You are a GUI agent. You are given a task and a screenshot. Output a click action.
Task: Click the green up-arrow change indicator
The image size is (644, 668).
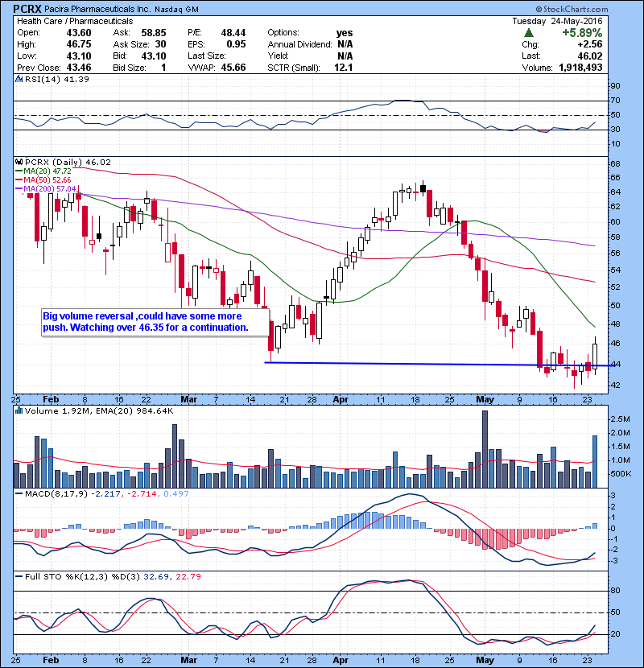(x=529, y=33)
